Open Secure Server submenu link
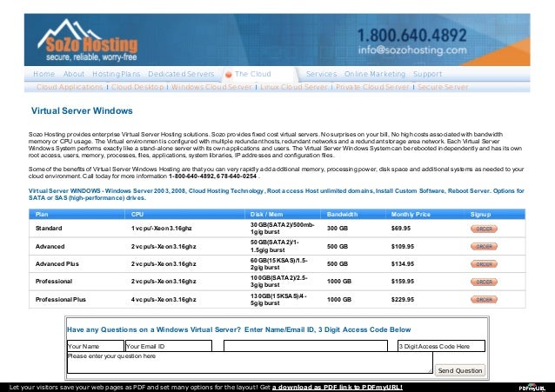 (x=443, y=87)
